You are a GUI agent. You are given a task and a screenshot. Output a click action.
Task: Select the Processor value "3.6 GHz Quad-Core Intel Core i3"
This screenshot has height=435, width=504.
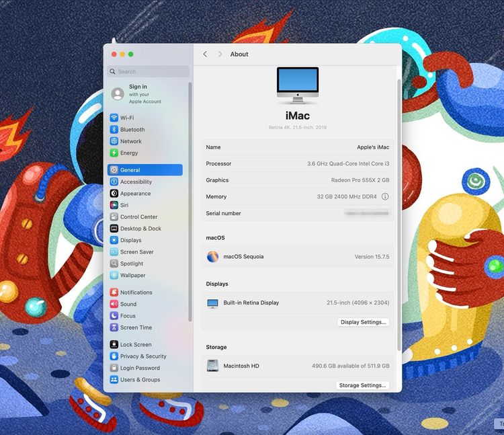tap(348, 163)
